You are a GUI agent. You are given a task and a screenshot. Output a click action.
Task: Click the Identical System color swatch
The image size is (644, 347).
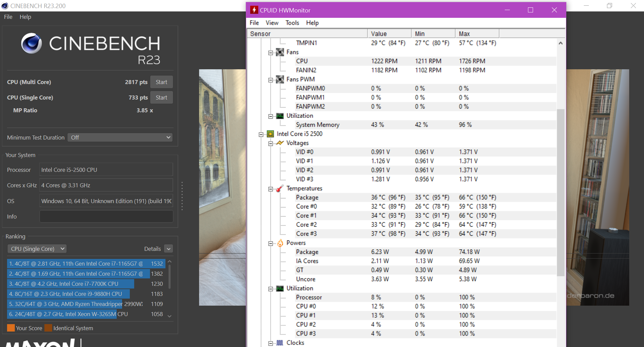click(x=48, y=328)
